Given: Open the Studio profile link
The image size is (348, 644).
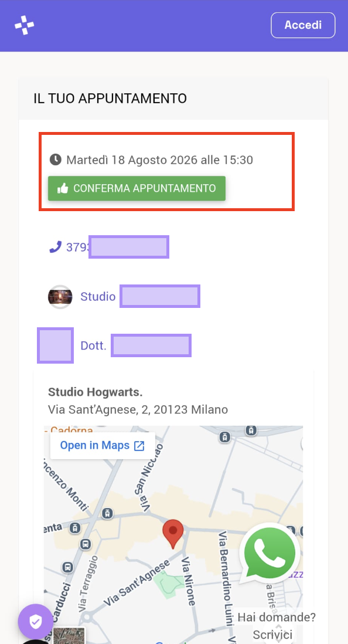Looking at the screenshot, I should [140, 297].
